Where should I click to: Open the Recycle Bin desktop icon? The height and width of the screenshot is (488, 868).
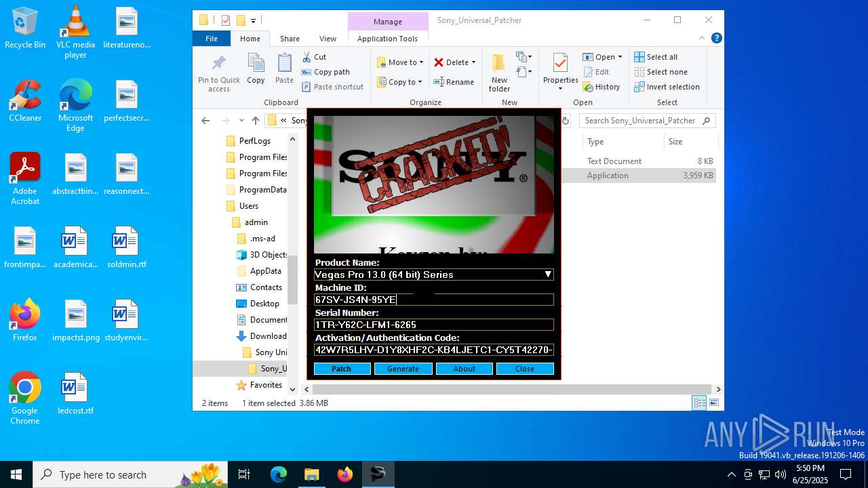[x=25, y=27]
